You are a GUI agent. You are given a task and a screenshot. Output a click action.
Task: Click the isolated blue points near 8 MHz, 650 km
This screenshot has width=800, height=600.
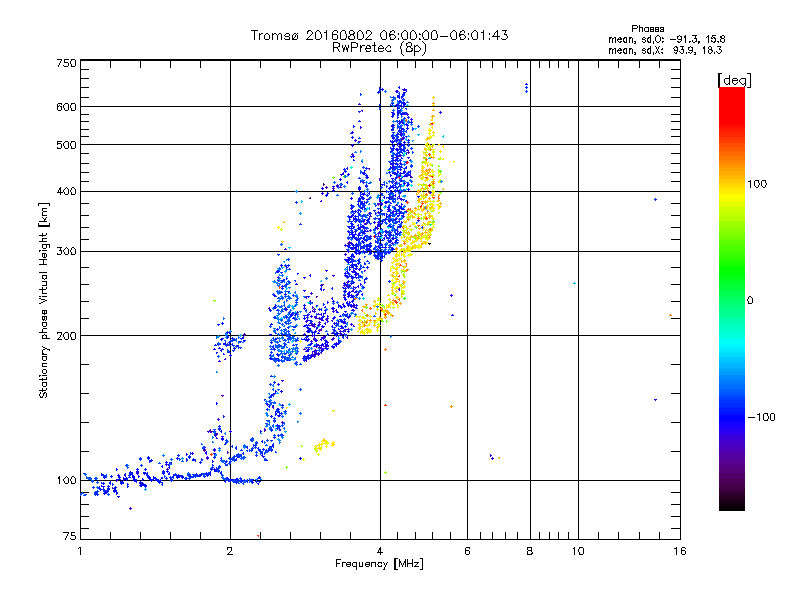pos(527,88)
